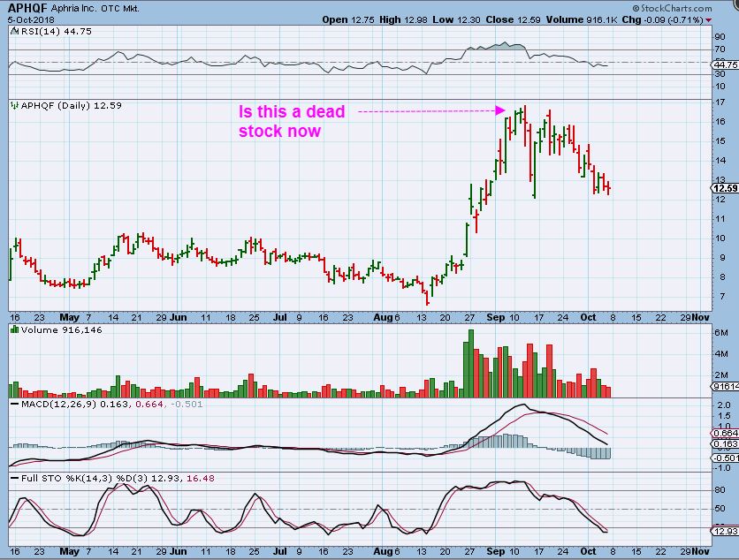Click the 'Close 12.59' quote value
739x560 pixels.
(514, 19)
